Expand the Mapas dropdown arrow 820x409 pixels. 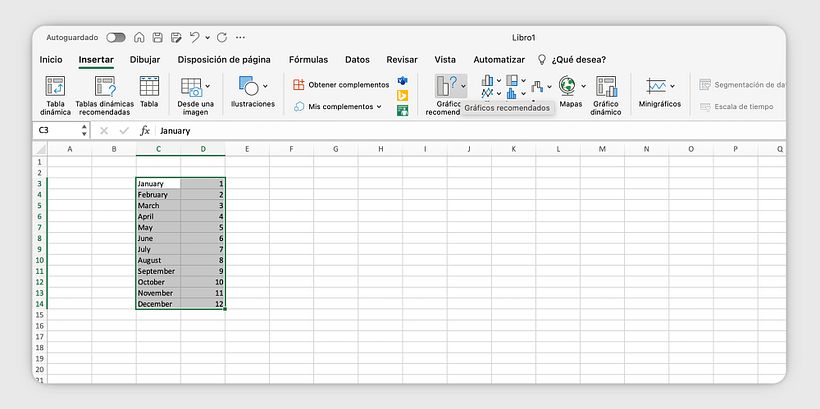click(x=583, y=86)
